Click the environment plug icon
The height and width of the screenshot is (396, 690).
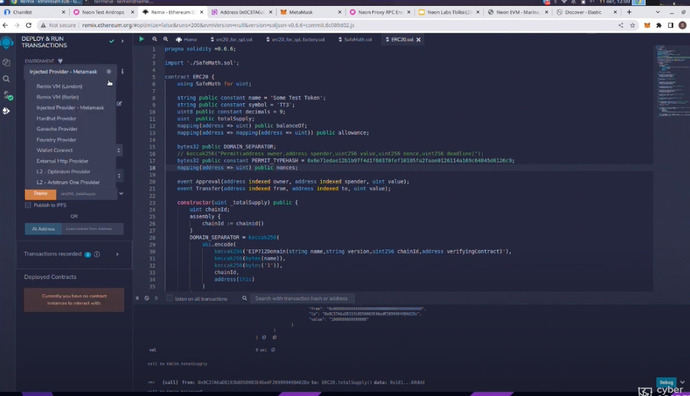coord(60,61)
